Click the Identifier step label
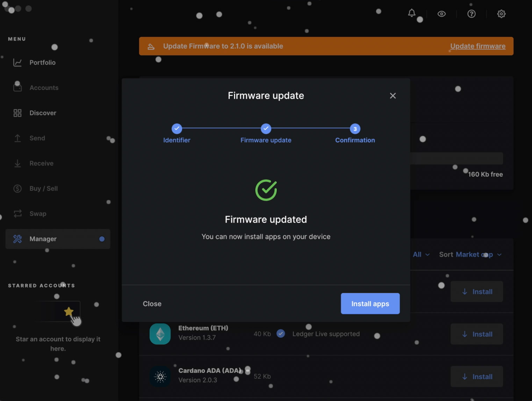The image size is (532, 401). click(177, 140)
